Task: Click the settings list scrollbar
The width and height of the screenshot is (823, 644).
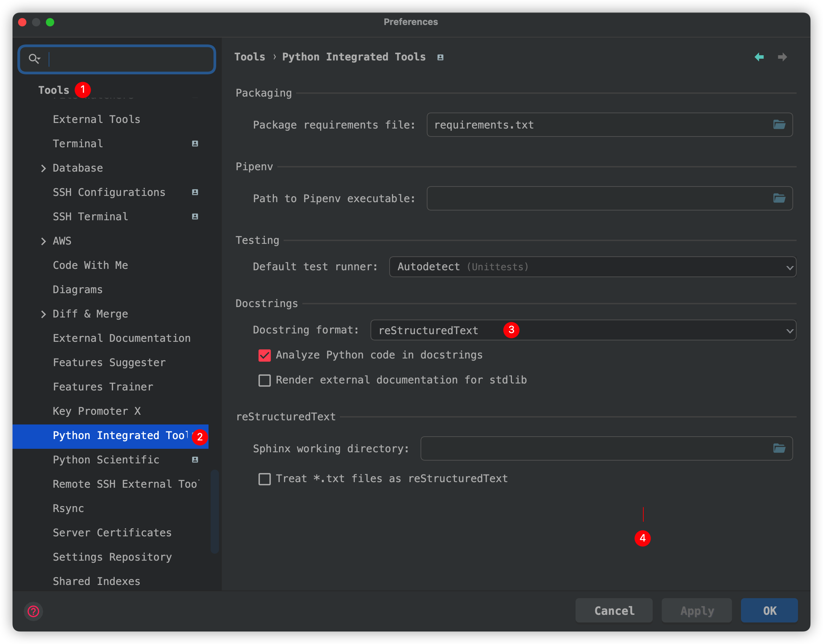Action: pyautogui.click(x=215, y=511)
